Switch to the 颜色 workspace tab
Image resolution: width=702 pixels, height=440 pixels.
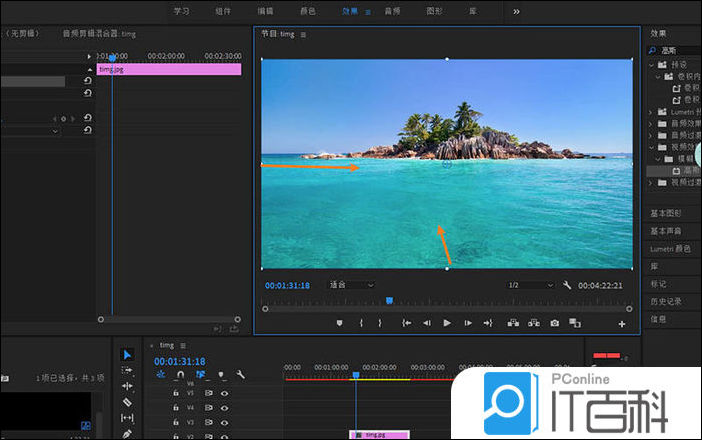click(308, 11)
